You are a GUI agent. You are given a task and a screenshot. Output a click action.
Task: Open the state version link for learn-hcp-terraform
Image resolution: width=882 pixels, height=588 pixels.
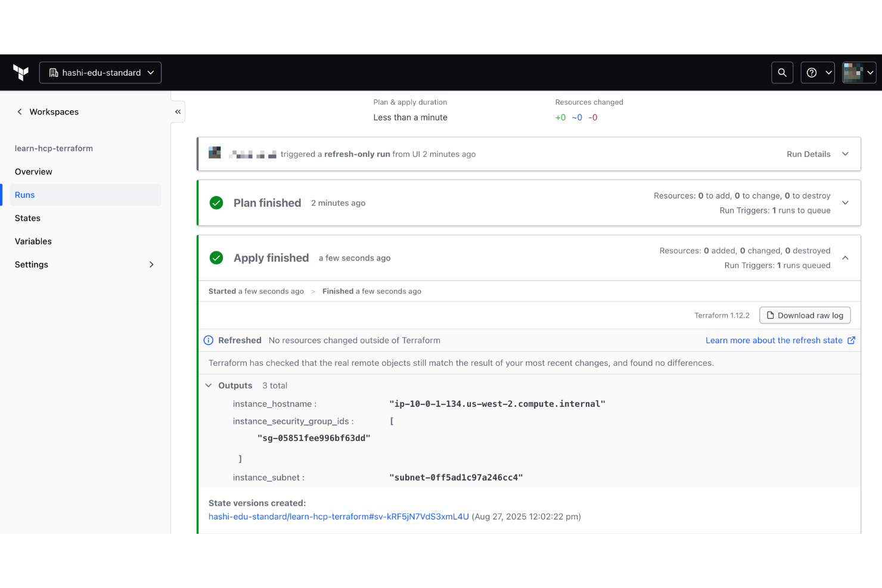pos(338,516)
